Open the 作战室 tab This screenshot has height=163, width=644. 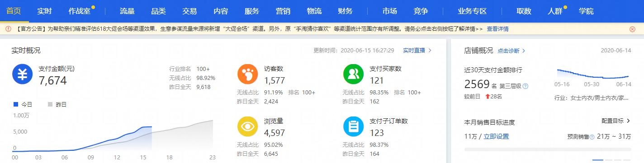tap(79, 11)
